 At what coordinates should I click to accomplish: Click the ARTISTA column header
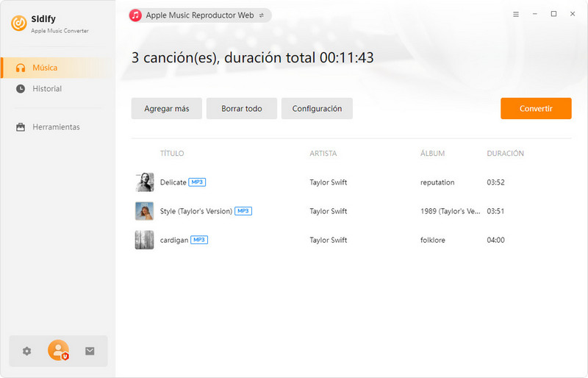323,153
